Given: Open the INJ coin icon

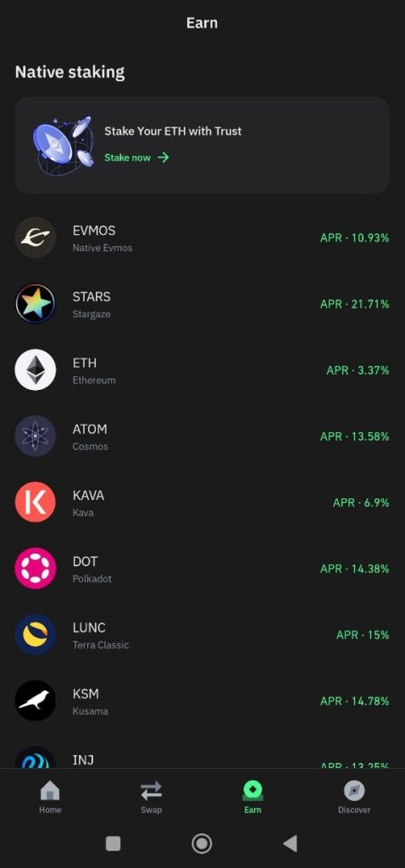Looking at the screenshot, I should 36,757.
